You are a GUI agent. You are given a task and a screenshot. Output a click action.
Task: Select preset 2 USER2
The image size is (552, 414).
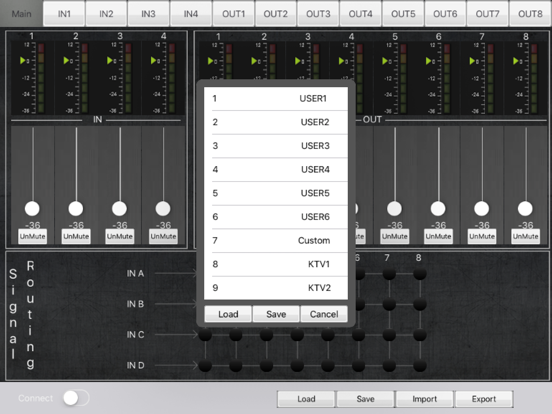(276, 122)
